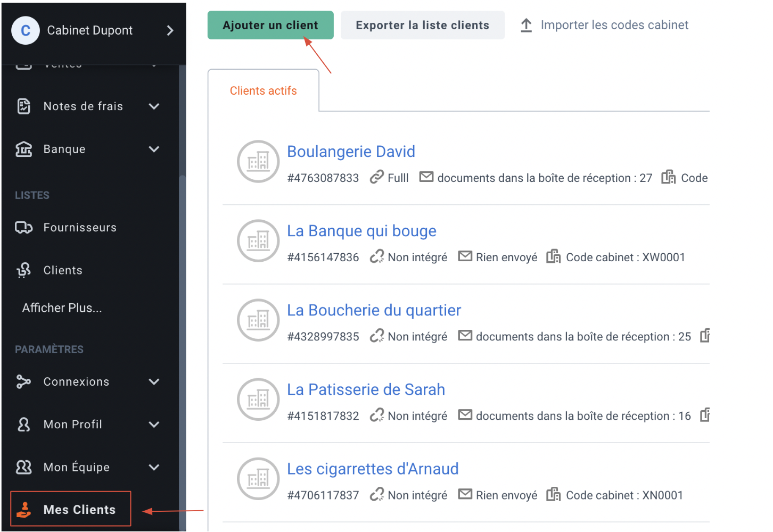
Task: Click the Banque building icon
Action: pyautogui.click(x=24, y=149)
